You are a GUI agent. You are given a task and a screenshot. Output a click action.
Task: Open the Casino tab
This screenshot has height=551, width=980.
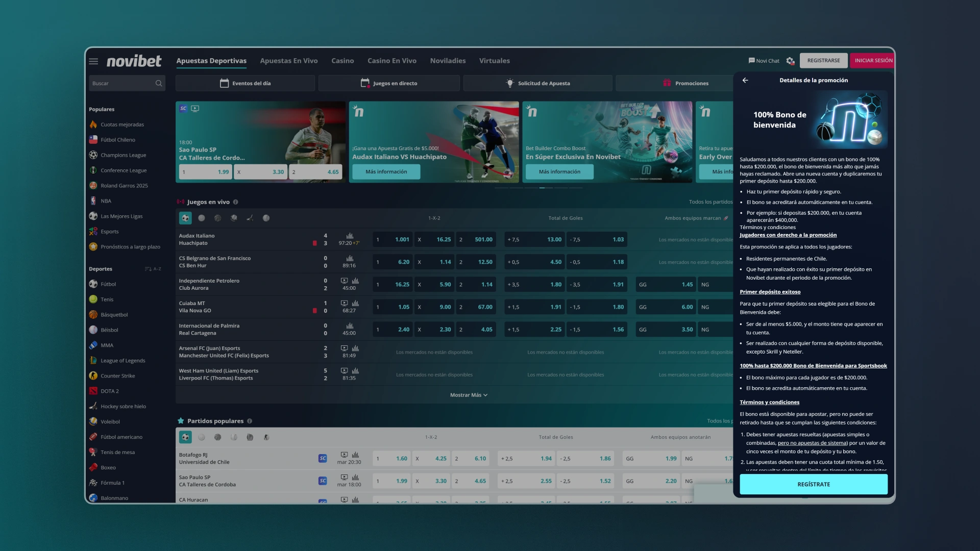pos(342,61)
